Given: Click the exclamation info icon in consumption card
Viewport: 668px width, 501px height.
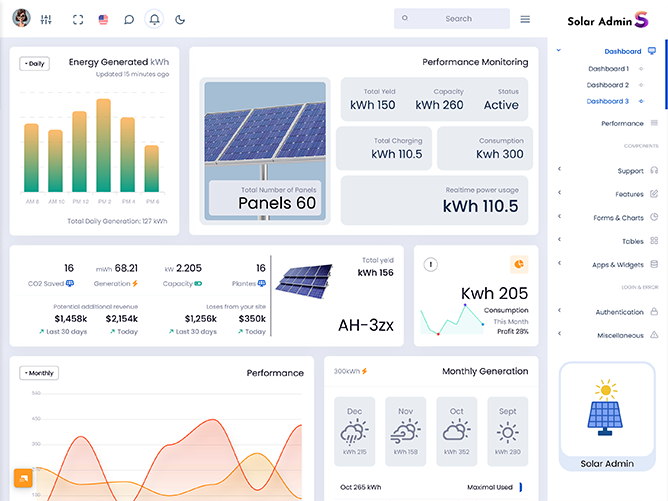Looking at the screenshot, I should [431, 264].
